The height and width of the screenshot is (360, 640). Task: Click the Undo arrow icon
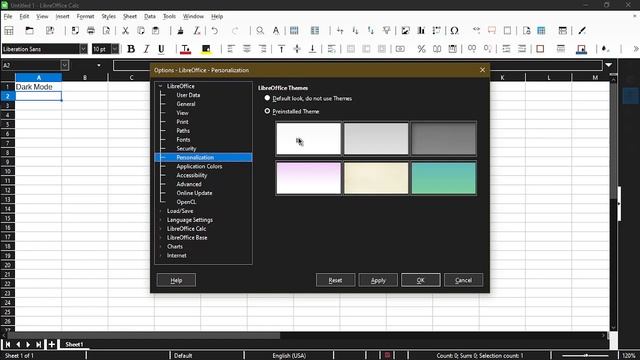pos(214,31)
